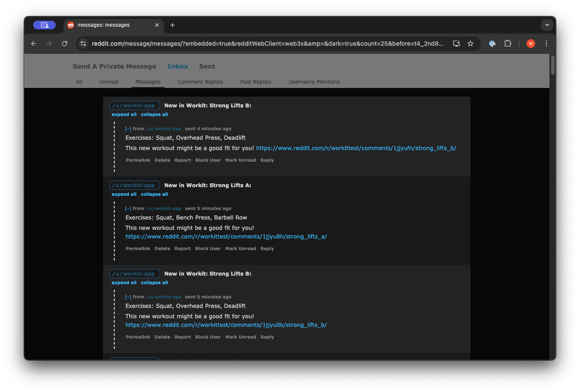Open the Username Mentions filter
580x392 pixels.
pos(314,82)
